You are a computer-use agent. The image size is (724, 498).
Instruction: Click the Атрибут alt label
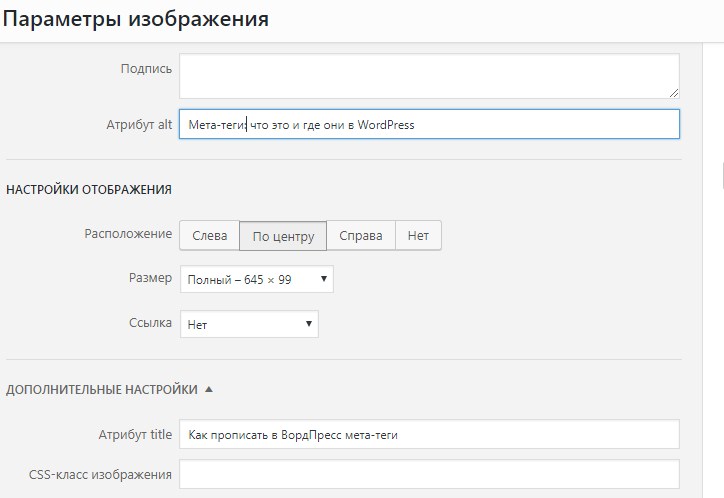(139, 125)
